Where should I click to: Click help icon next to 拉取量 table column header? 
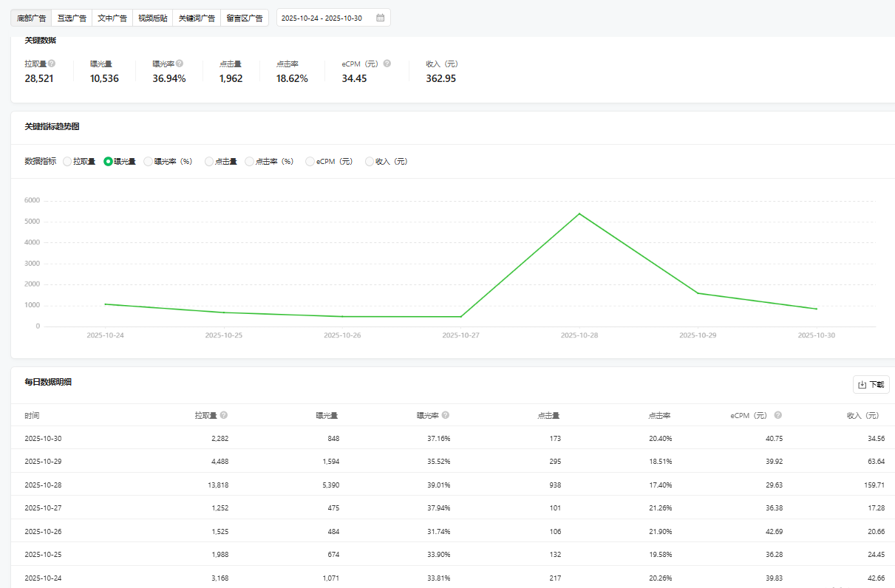tap(224, 415)
